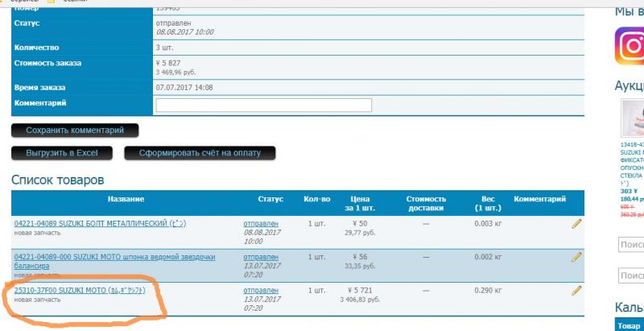Click the edit pencil for 25310-37F00 row

click(576, 291)
